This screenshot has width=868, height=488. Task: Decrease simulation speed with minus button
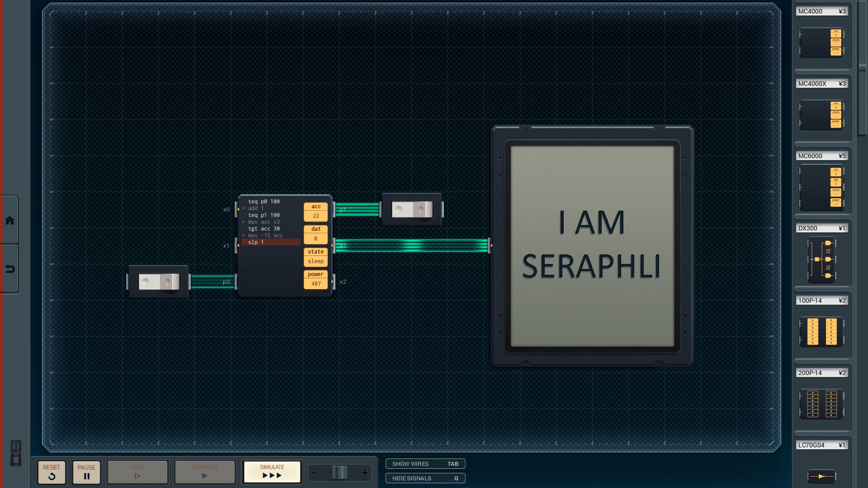[x=314, y=473]
